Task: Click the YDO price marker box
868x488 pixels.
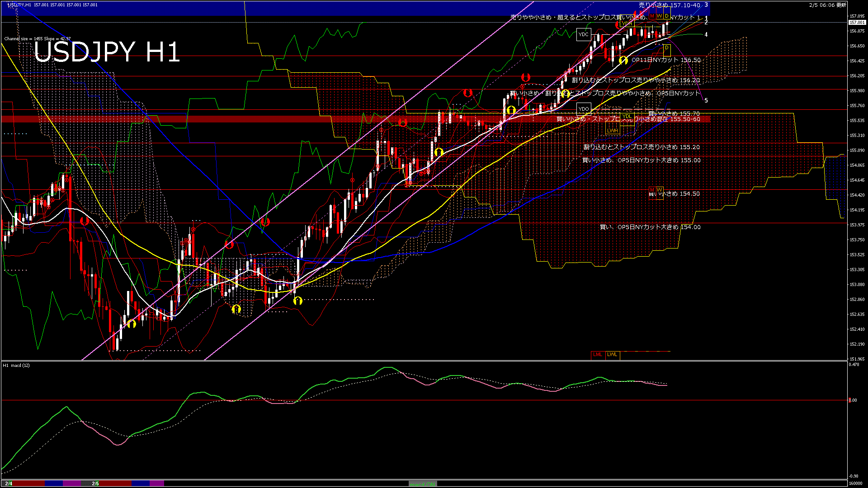Action: pos(584,109)
